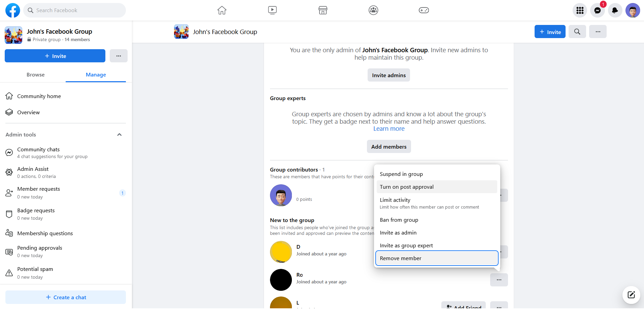Click Create a chat button
The width and height of the screenshot is (644, 310).
(x=66, y=297)
